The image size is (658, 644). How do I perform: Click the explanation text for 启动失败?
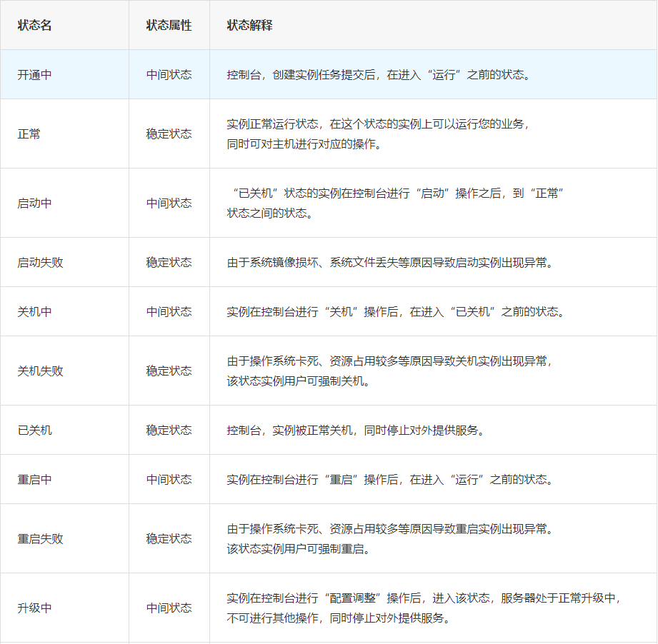pyautogui.click(x=390, y=262)
